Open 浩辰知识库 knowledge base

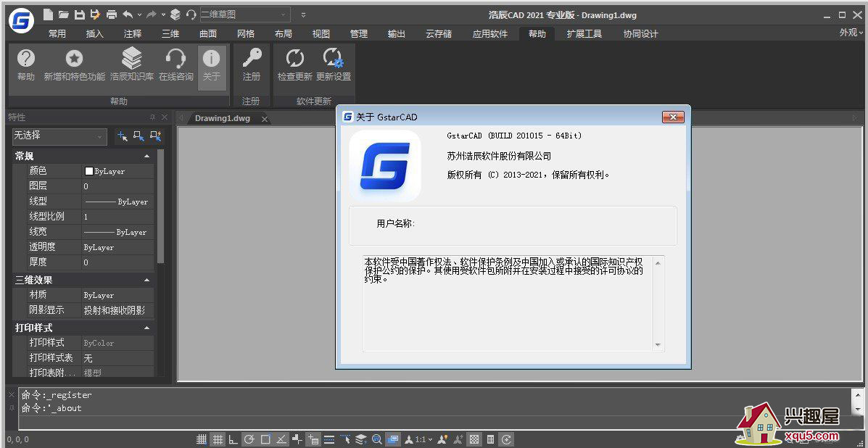tap(132, 65)
